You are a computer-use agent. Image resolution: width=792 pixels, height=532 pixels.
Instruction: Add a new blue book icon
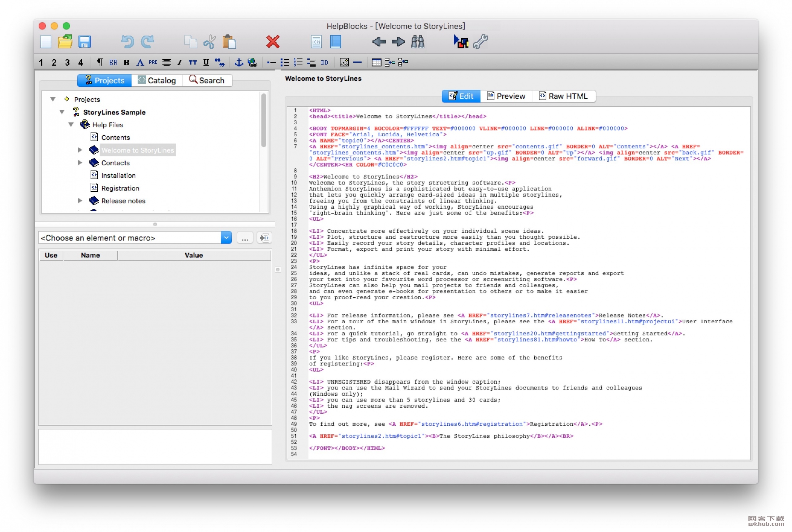tap(335, 42)
